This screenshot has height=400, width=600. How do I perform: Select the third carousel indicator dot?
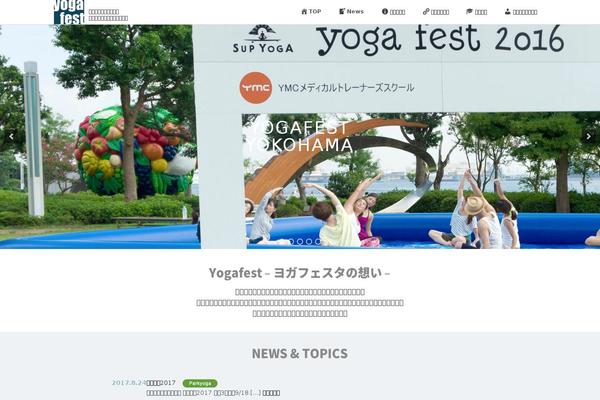click(309, 242)
